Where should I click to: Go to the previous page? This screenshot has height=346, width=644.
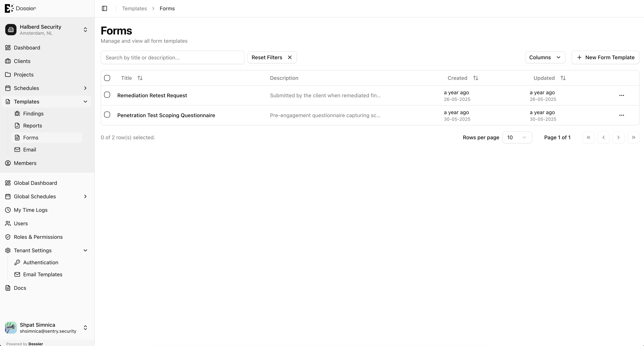click(x=604, y=137)
